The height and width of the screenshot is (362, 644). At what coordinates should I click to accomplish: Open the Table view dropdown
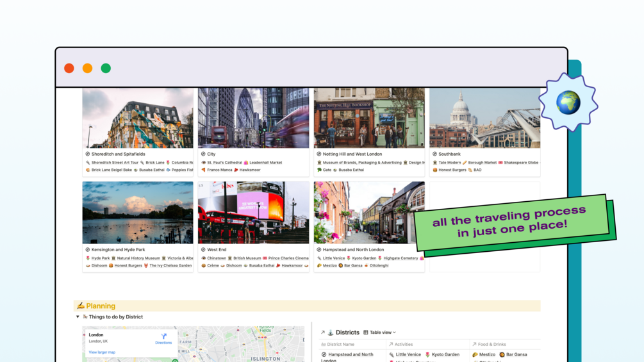380,333
